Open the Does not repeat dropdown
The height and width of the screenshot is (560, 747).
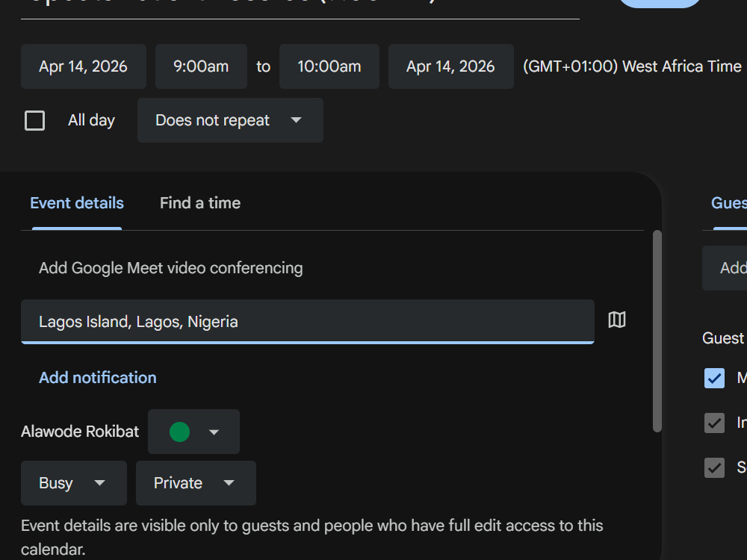[230, 120]
